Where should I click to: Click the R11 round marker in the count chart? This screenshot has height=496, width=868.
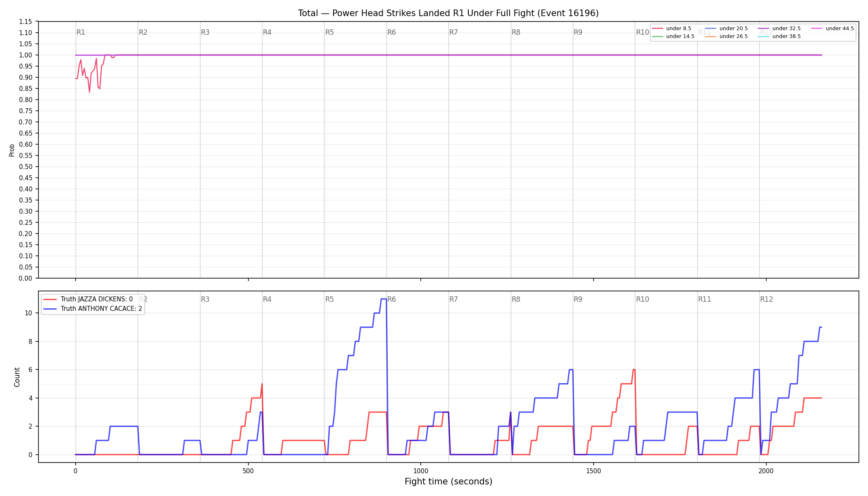[705, 299]
